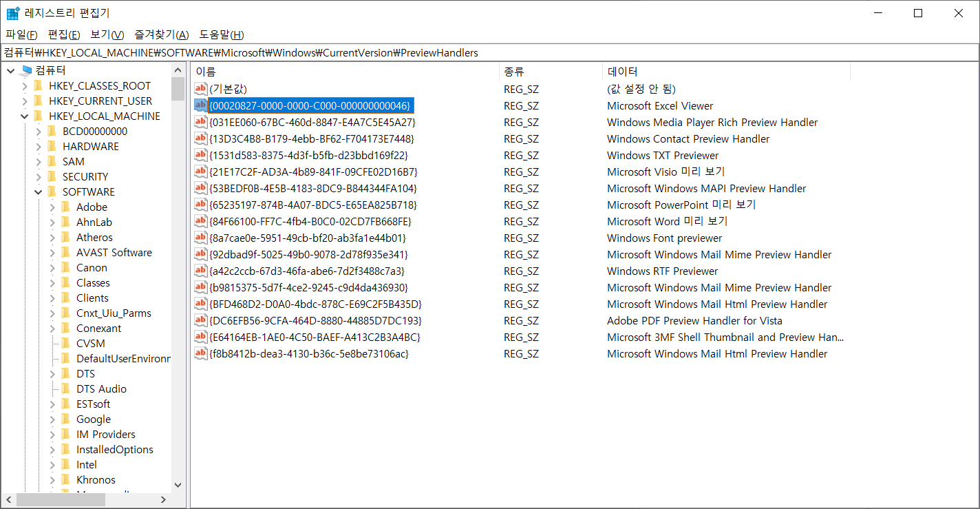Select the Classes key in tree
Screen dimensions: 980x509
pos(93,282)
